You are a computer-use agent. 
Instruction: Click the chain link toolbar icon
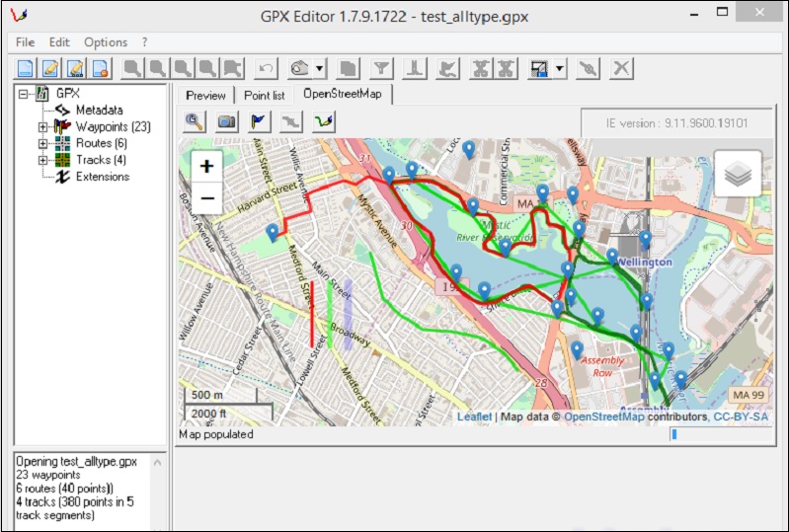[589, 68]
